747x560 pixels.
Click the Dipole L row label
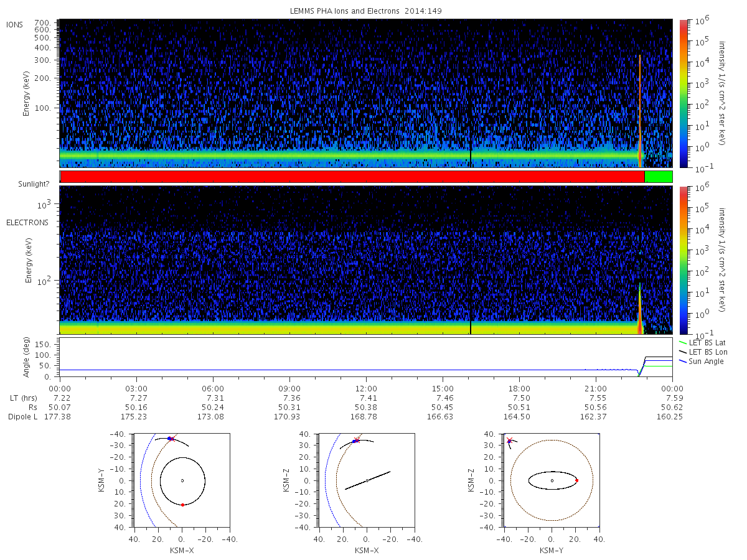tap(23, 416)
